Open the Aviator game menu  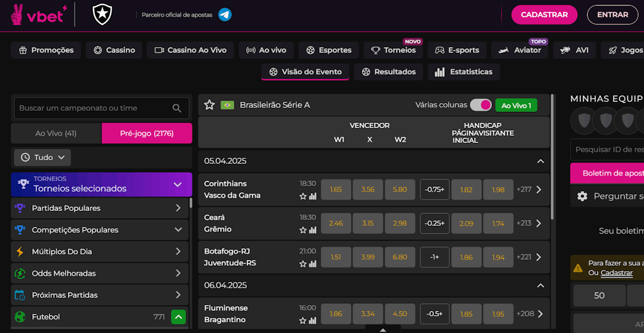coord(519,50)
